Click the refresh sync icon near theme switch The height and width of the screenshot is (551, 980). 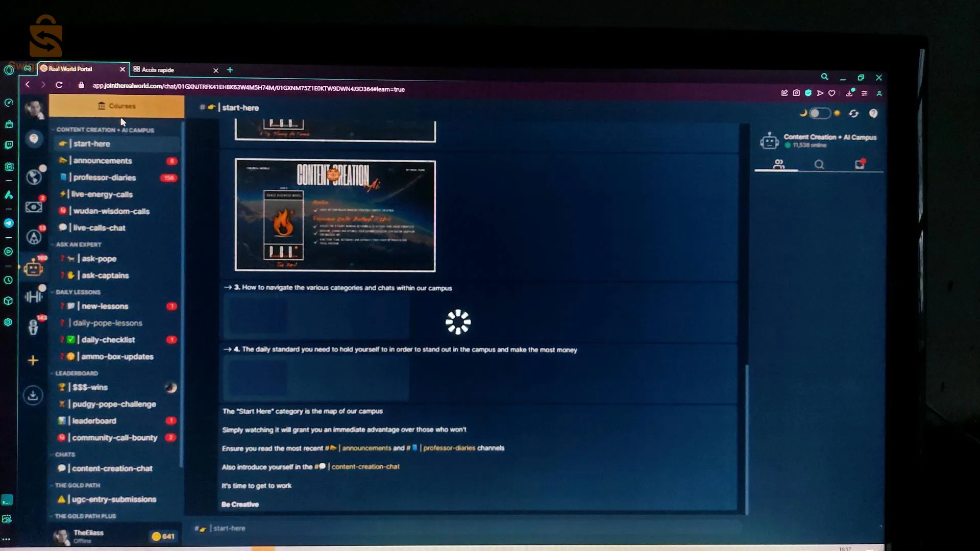[853, 113]
